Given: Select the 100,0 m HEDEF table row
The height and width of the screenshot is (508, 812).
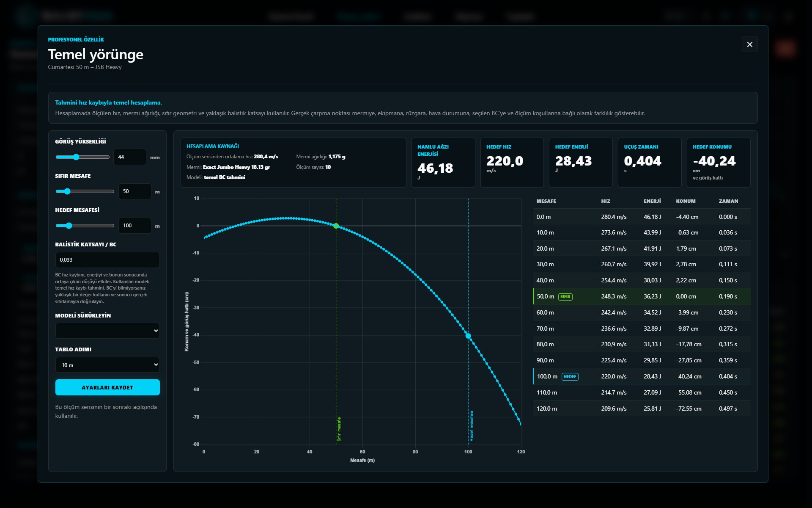Looking at the screenshot, I should [x=642, y=376].
